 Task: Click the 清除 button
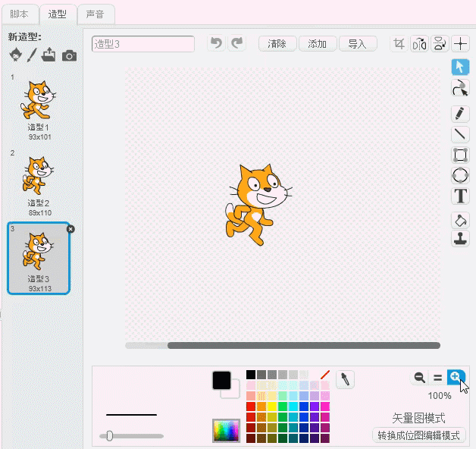click(x=277, y=44)
